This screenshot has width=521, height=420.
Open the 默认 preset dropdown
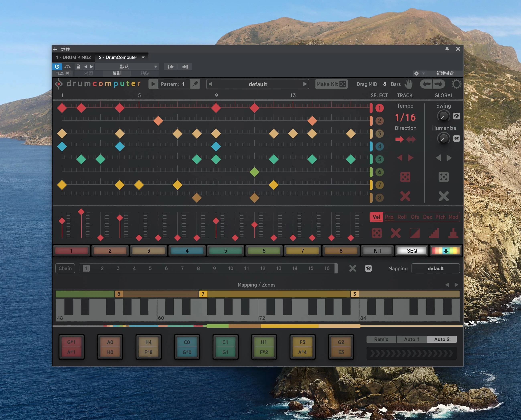pyautogui.click(x=127, y=67)
